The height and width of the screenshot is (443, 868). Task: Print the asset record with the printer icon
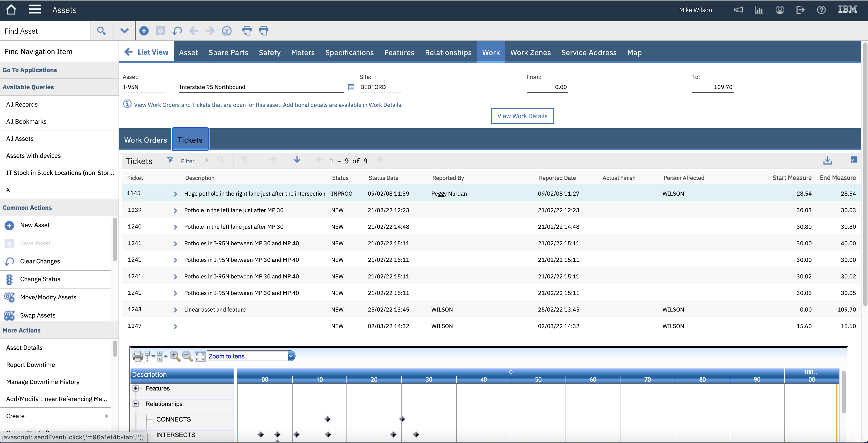pyautogui.click(x=247, y=31)
